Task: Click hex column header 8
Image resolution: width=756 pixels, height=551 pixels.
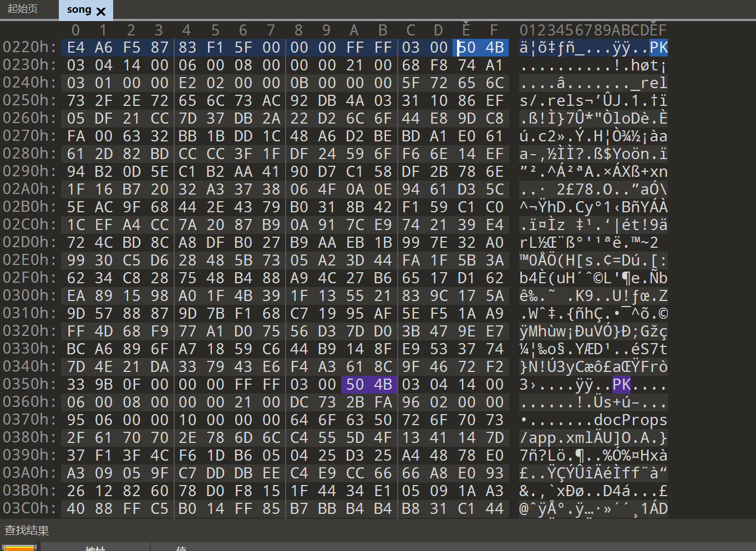Action: click(299, 30)
